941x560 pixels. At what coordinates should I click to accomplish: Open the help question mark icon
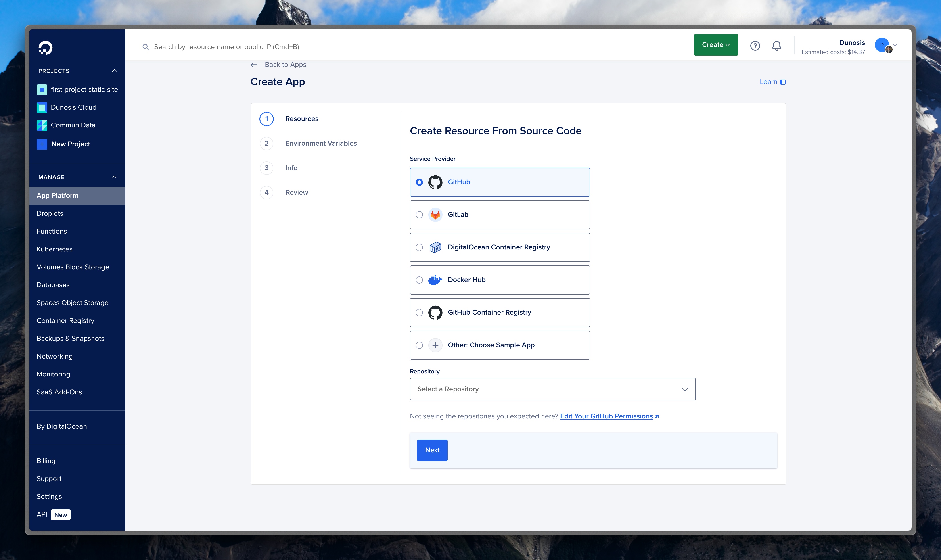[x=755, y=45]
